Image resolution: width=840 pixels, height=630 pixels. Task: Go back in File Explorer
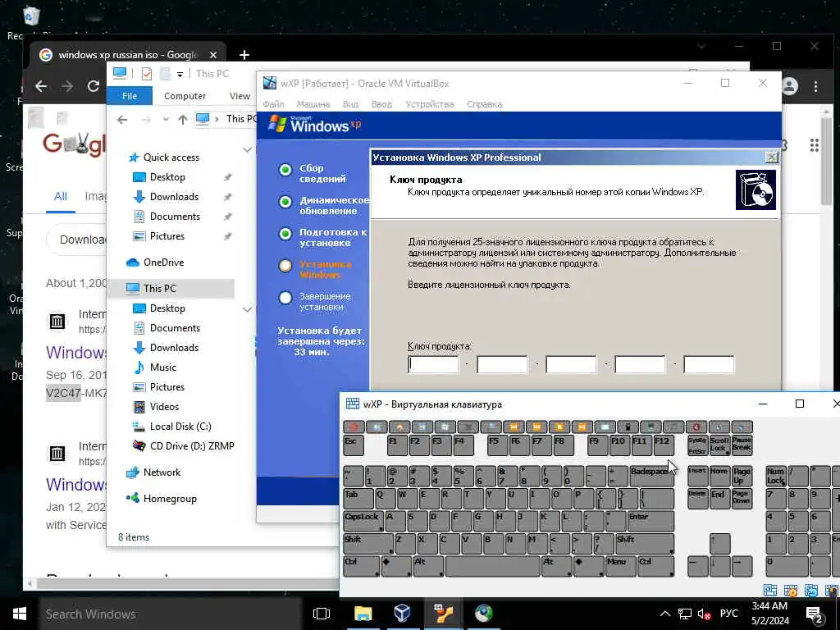pos(122,120)
